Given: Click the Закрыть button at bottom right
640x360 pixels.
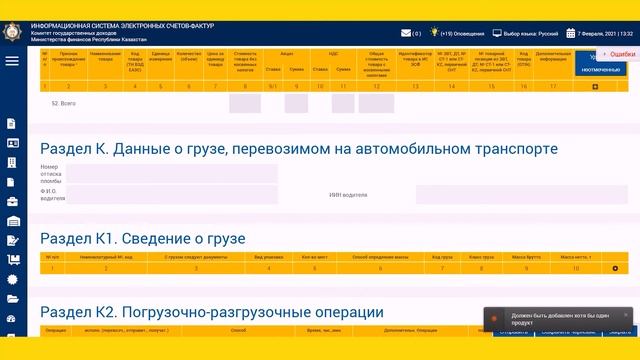Looking at the screenshot, I should click(x=620, y=332).
